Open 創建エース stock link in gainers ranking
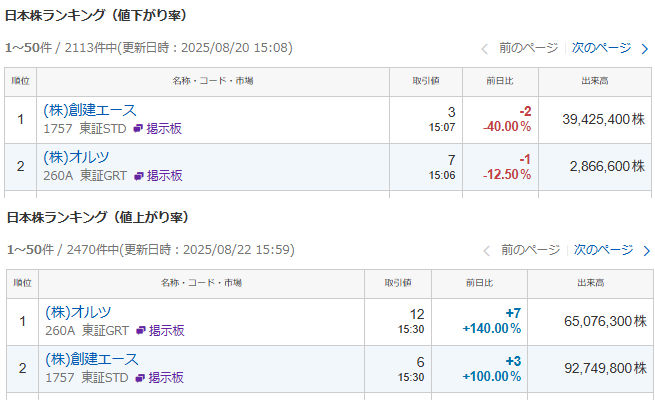The image size is (655, 400). (92, 359)
